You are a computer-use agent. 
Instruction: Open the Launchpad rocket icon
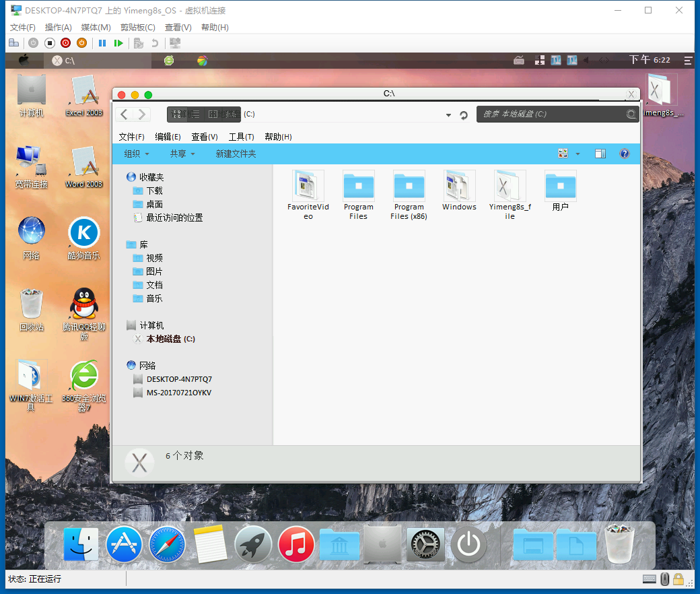coord(253,544)
